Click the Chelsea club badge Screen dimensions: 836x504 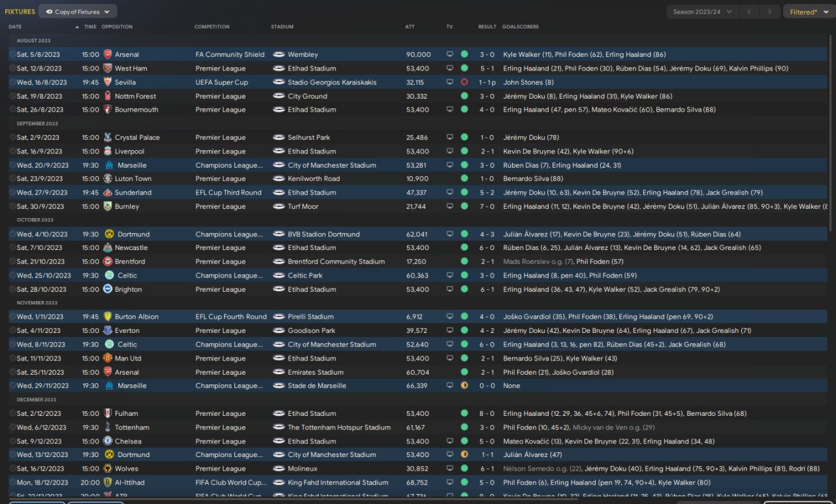(108, 441)
